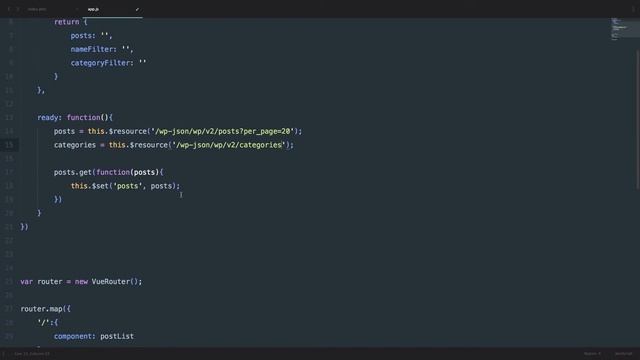
Task: Click the '/wp-json/wp/v2/categories' string
Action: pos(229,145)
